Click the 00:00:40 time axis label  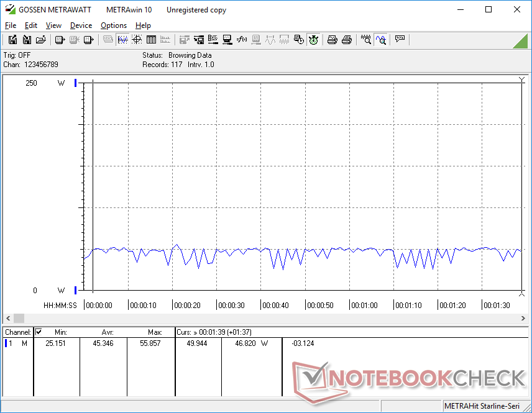(x=275, y=305)
